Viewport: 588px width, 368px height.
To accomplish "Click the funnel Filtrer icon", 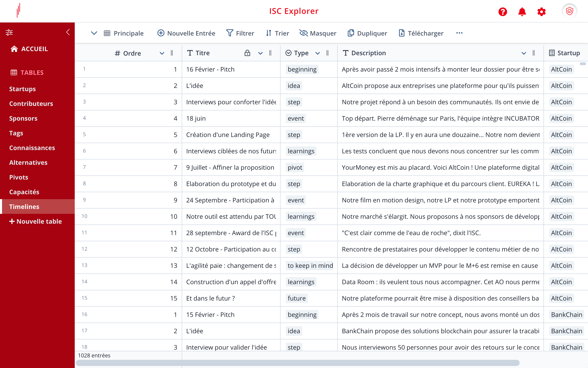I will [230, 33].
